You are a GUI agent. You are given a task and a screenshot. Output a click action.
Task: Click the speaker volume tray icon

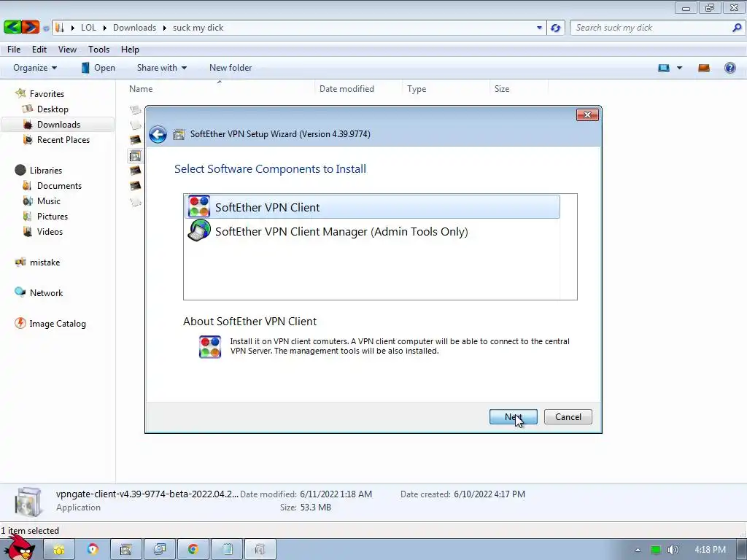pos(673,550)
